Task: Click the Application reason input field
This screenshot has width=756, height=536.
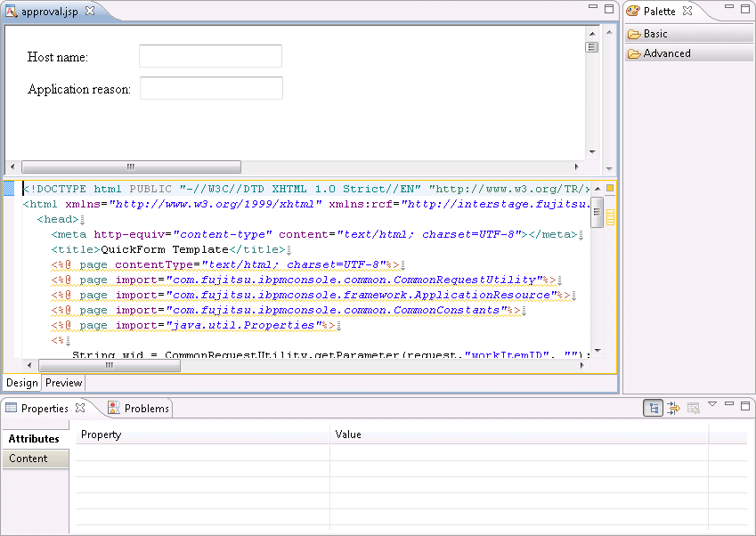Action: tap(211, 88)
